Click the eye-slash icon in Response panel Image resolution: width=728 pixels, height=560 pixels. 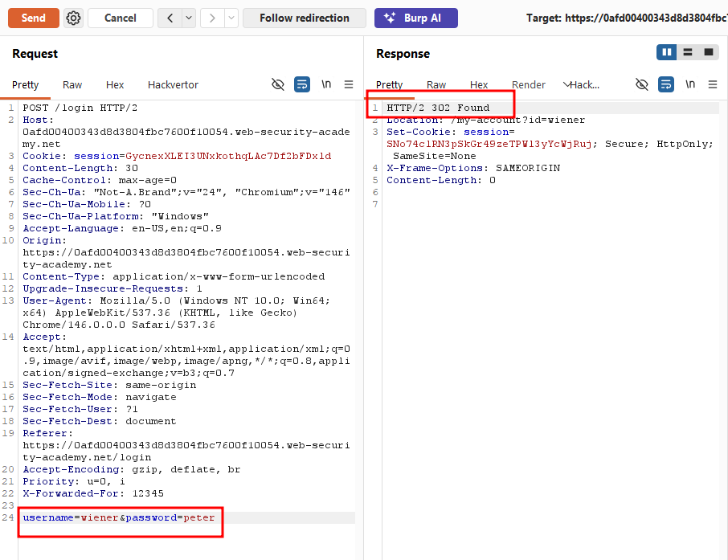pos(642,84)
